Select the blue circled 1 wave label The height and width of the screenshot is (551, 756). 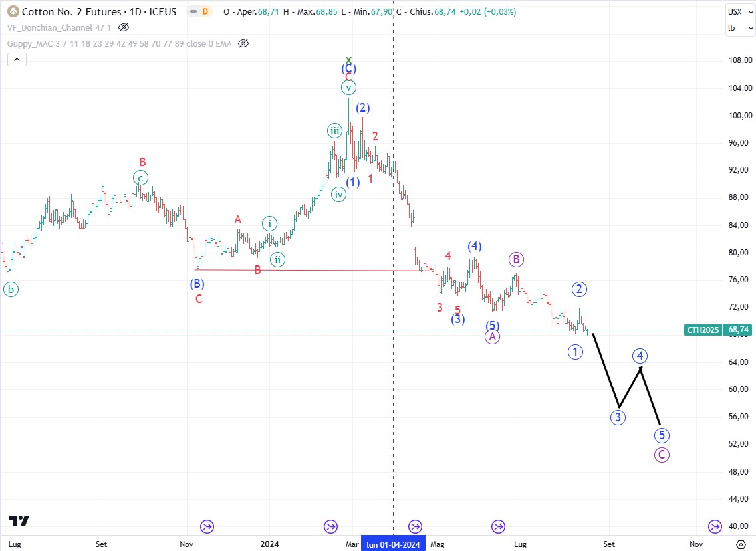(x=575, y=352)
